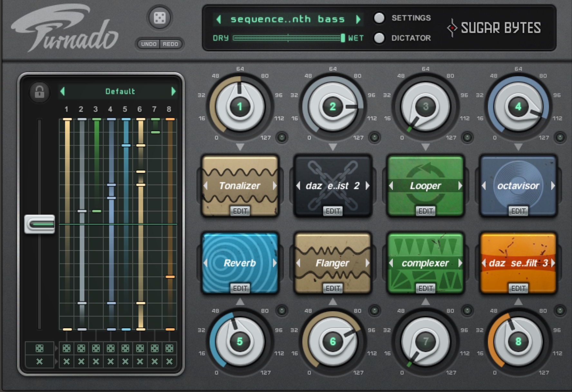
Task: Click the Sugar Bytes logo
Action: 494,28
